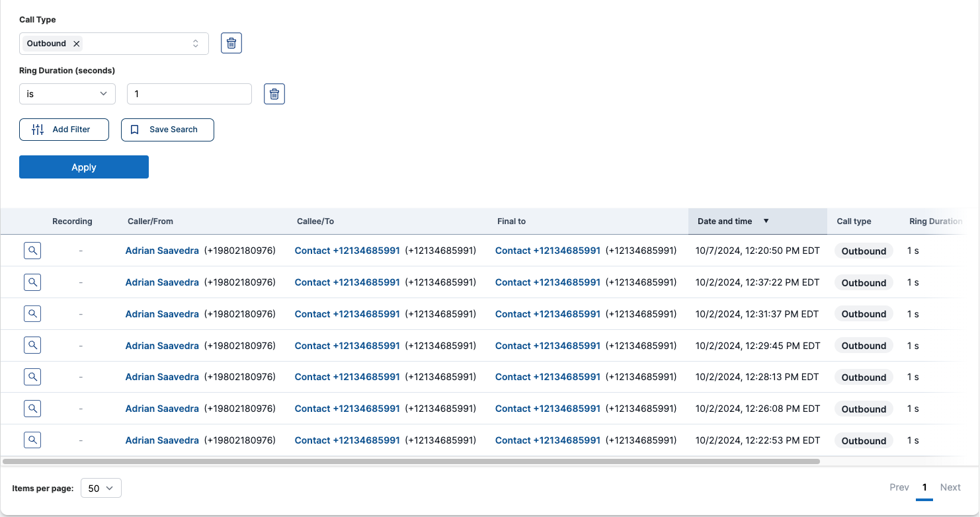This screenshot has width=980, height=517.
Task: Open details for the 12:29:45 PM call
Action: pos(32,345)
